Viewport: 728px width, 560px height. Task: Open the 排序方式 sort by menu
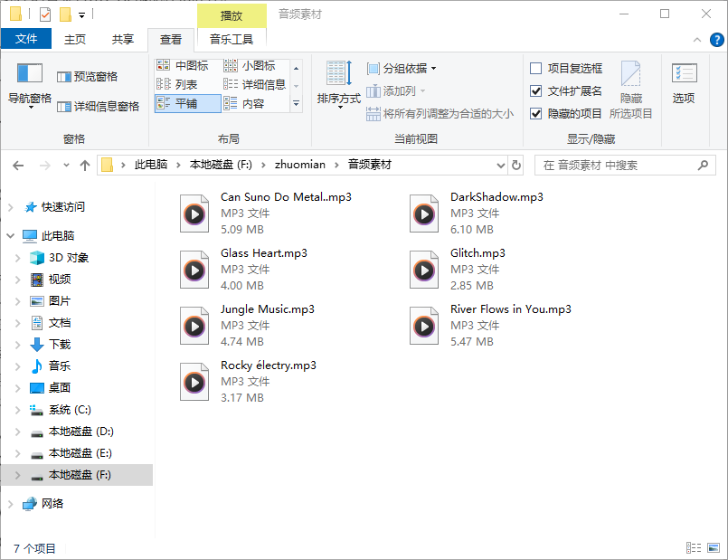click(339, 86)
